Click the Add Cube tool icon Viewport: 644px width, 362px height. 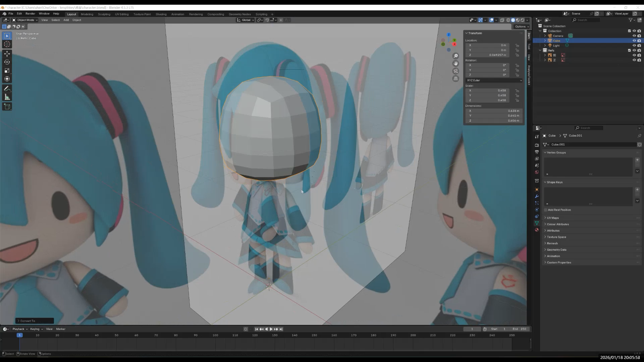7,107
